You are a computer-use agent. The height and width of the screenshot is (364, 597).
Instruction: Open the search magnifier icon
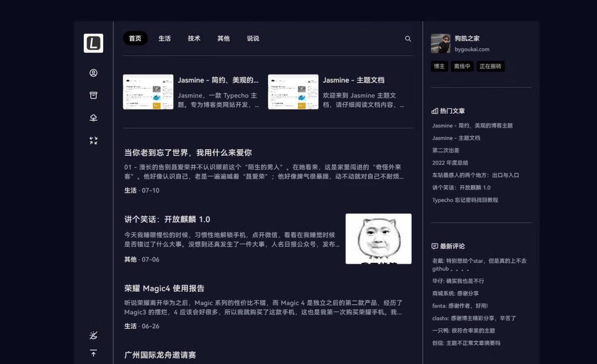[x=408, y=39]
